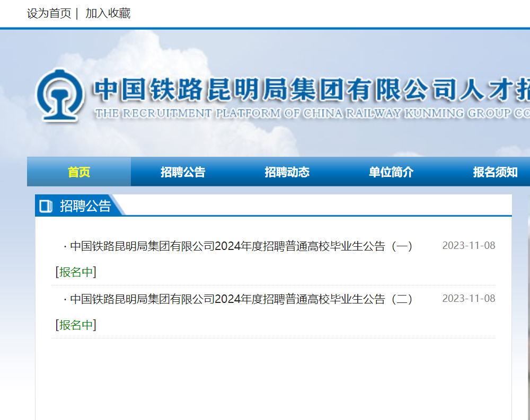The image size is (530, 420).
Task: Click the date next to announcement one
Action: [469, 245]
